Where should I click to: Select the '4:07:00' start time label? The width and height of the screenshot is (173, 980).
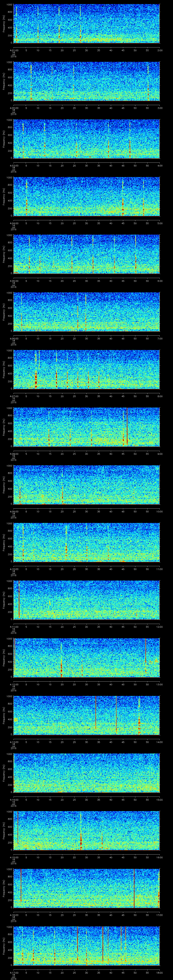(14, 396)
